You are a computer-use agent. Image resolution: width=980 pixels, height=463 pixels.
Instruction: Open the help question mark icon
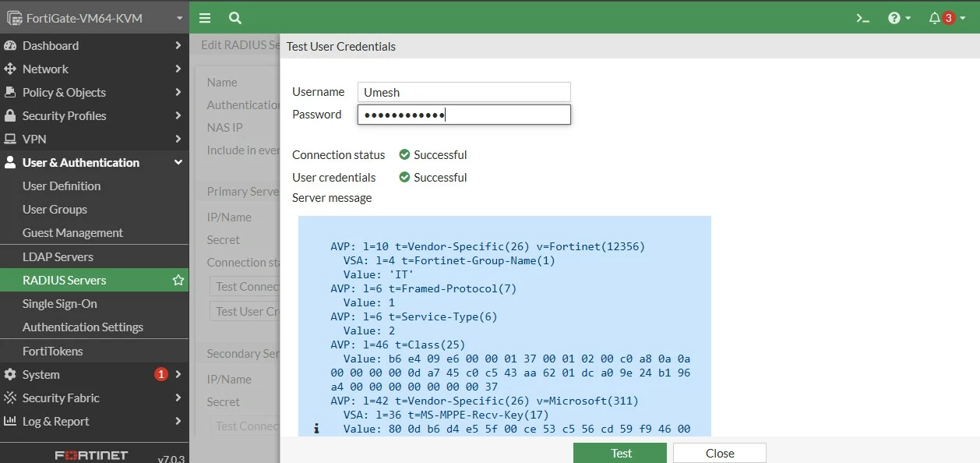pyautogui.click(x=894, y=18)
